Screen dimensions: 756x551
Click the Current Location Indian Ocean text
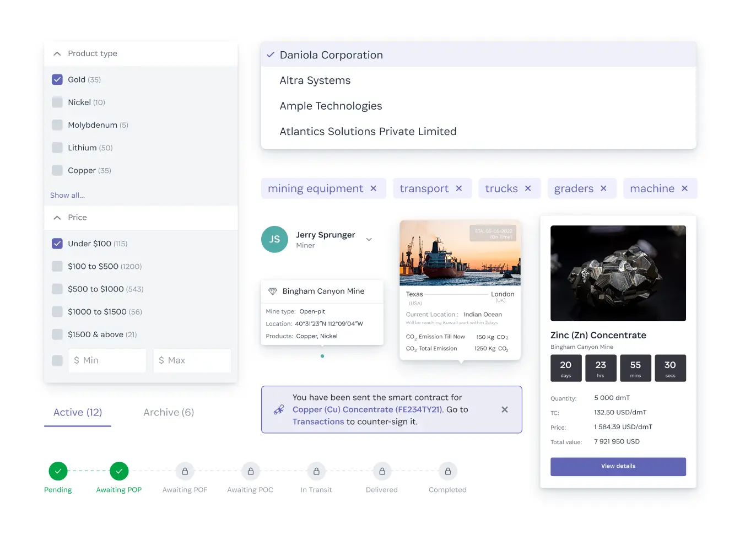coord(454,315)
